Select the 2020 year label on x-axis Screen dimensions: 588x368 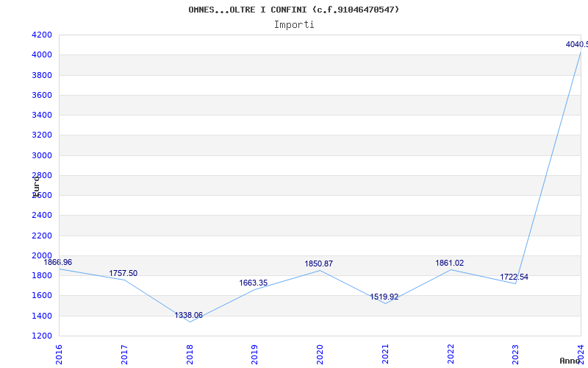[320, 353]
